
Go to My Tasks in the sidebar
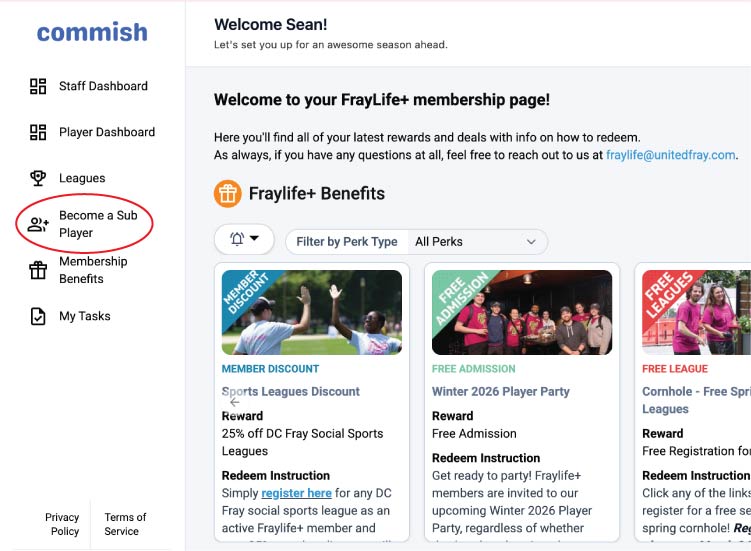85,316
